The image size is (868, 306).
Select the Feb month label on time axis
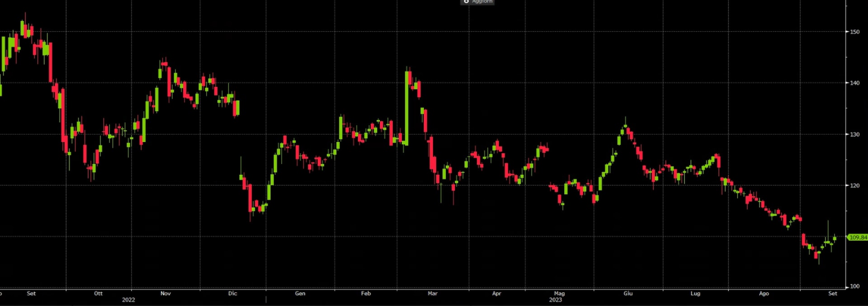pos(366,293)
